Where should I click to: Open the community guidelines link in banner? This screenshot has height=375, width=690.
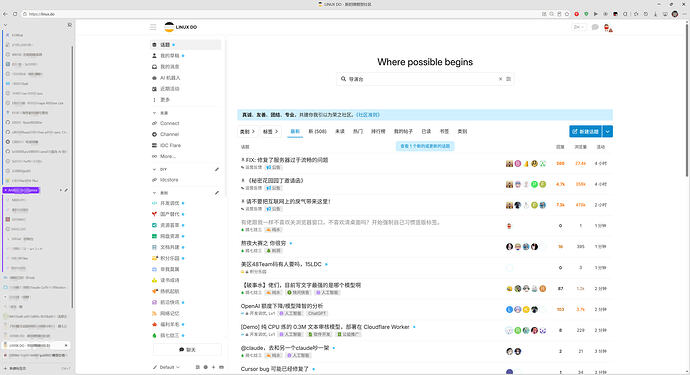(x=368, y=115)
